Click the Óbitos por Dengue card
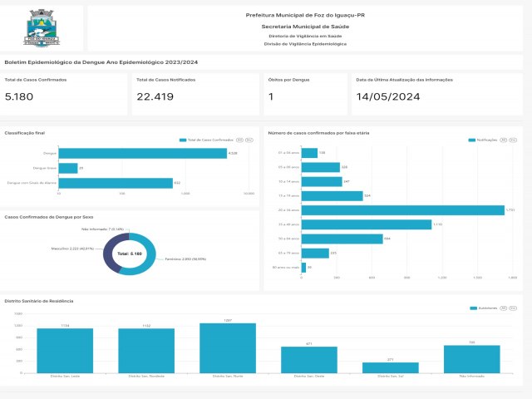The height and width of the screenshot is (399, 532). click(x=305, y=94)
